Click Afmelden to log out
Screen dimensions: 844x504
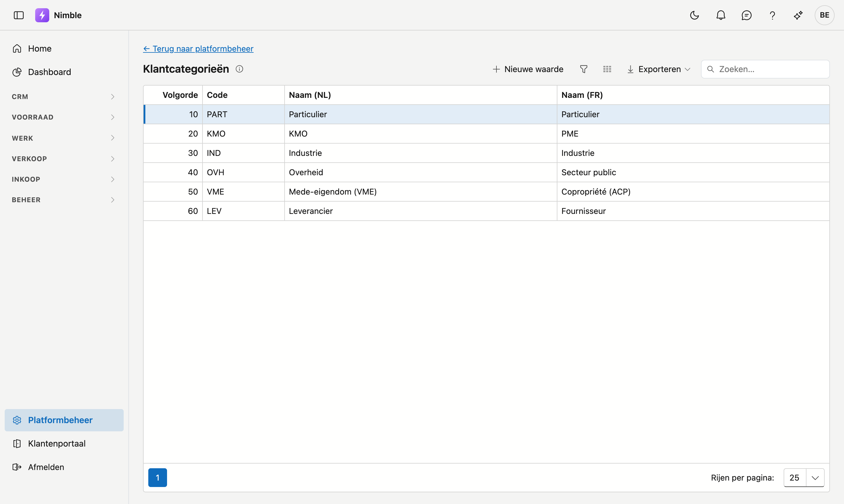click(x=64, y=467)
